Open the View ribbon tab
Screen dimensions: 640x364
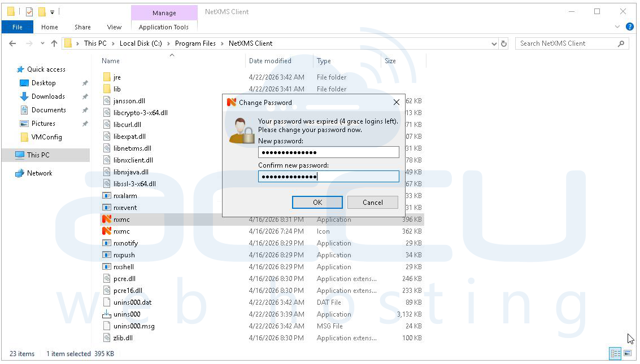(114, 27)
